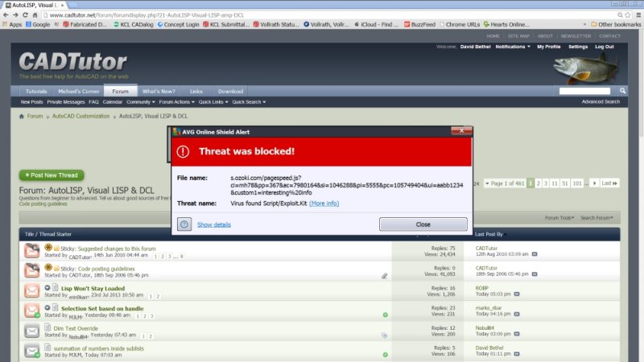Go to the AutoCAD Customization breadcrumb
This screenshot has width=644, height=362.
[81, 116]
